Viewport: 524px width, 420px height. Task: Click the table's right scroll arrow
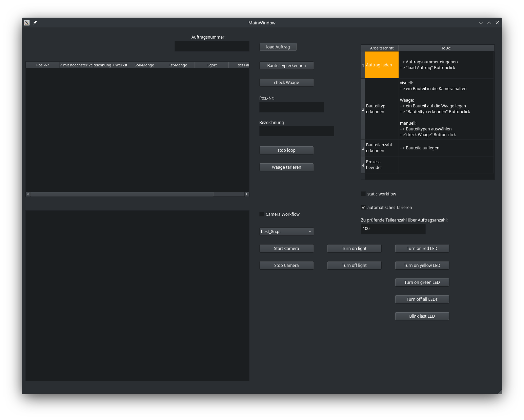coord(247,194)
